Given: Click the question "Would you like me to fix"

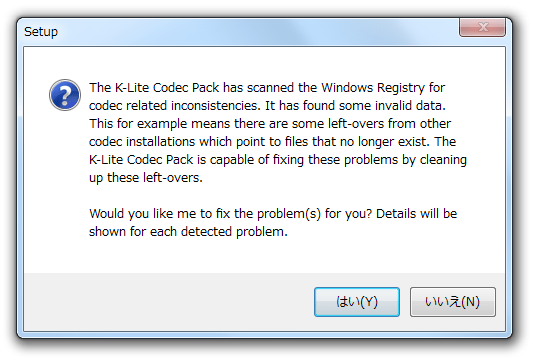Looking at the screenshot, I should pos(230,214).
